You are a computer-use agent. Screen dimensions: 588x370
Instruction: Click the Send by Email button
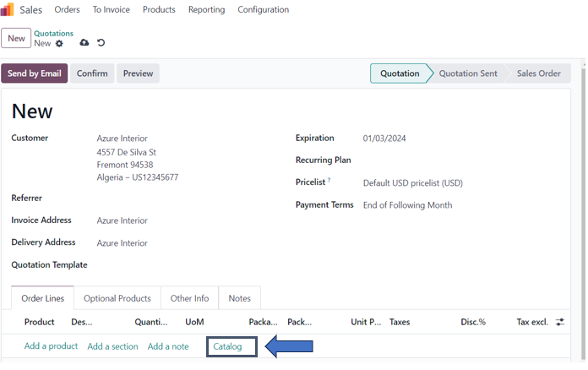coord(35,73)
